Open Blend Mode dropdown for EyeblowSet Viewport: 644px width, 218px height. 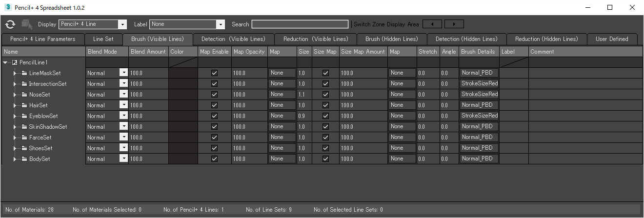tap(124, 116)
